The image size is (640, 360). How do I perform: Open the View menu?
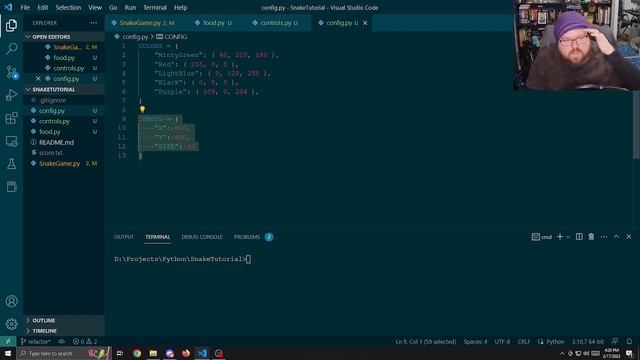point(95,7)
